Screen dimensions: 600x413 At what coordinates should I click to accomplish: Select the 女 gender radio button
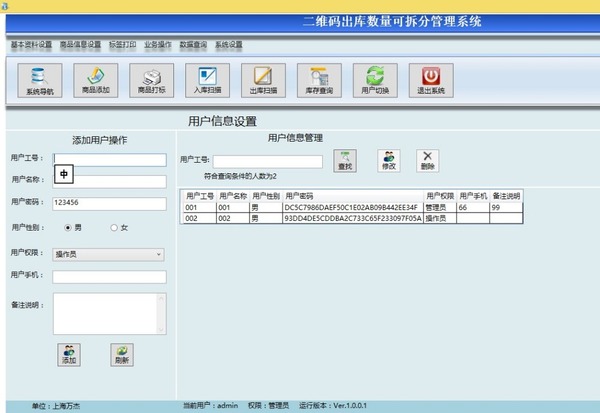(x=113, y=228)
